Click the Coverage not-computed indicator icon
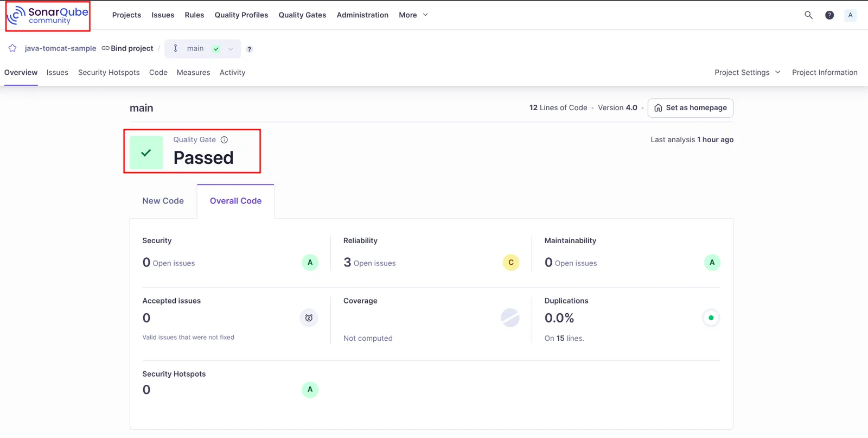868x438 pixels. point(510,318)
